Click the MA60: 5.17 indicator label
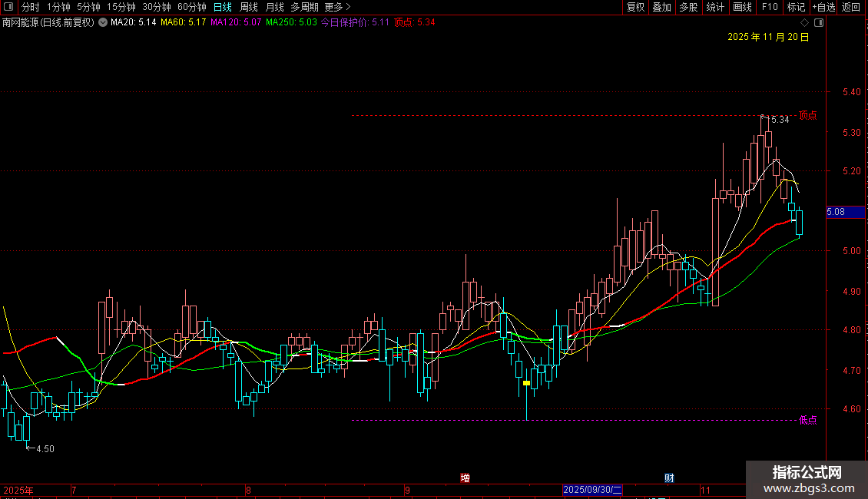This screenshot has width=868, height=499. pyautogui.click(x=184, y=23)
